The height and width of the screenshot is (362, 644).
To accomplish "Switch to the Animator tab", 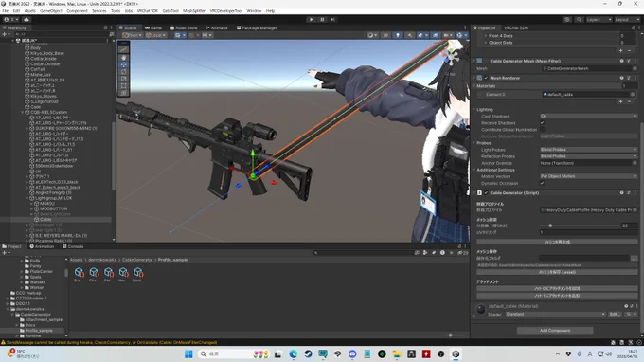I will coord(217,27).
